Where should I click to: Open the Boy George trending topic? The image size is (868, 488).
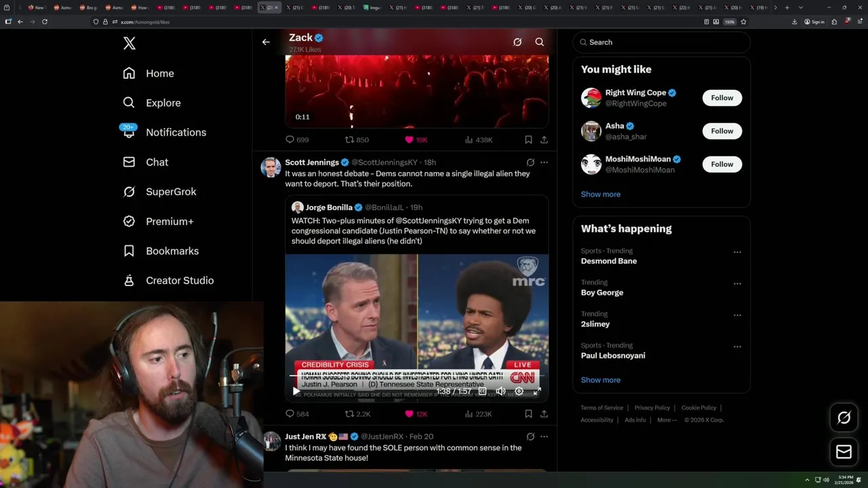[601, 293]
